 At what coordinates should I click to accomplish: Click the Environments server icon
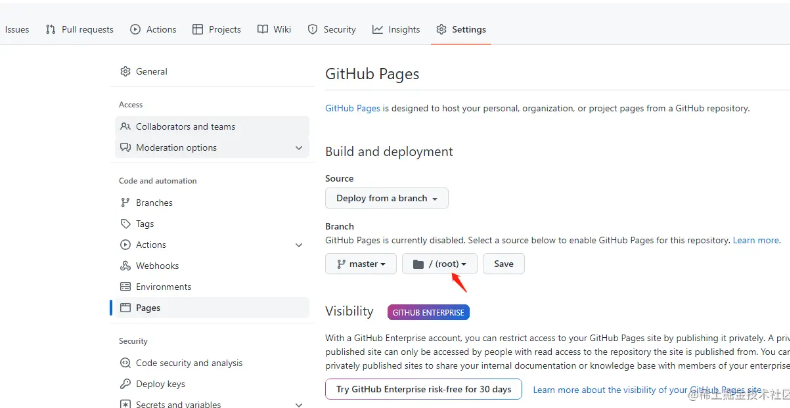[125, 287]
